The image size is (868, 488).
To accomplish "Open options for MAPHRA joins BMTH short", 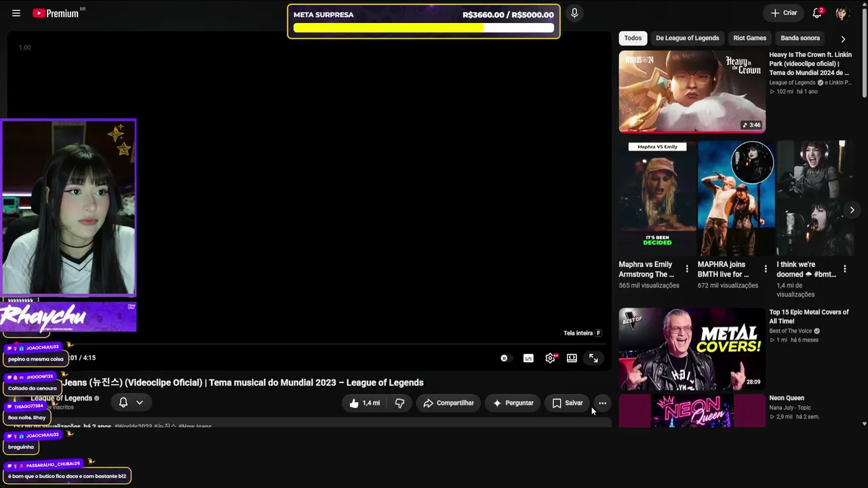I will click(766, 269).
